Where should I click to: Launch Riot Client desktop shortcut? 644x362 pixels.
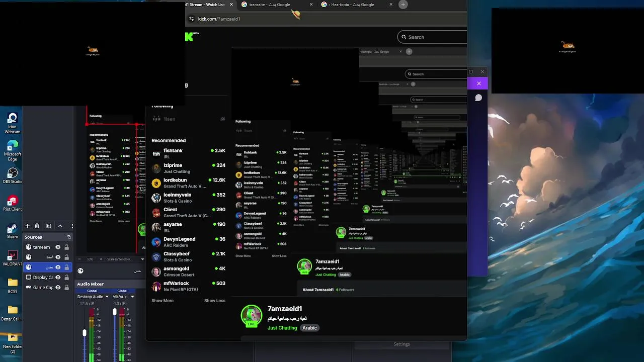13,203
